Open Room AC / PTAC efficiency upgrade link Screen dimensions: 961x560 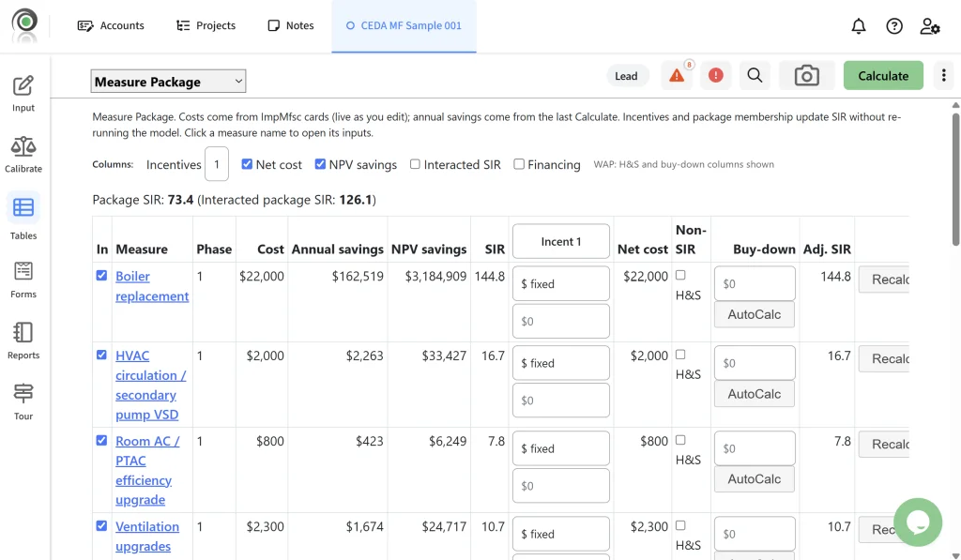(147, 470)
